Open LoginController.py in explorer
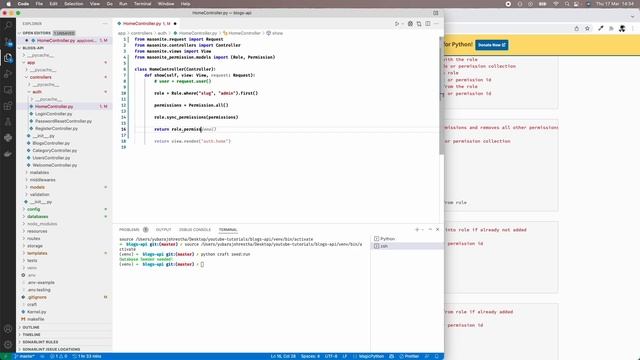Screen dimensions: 640x360 (53, 114)
